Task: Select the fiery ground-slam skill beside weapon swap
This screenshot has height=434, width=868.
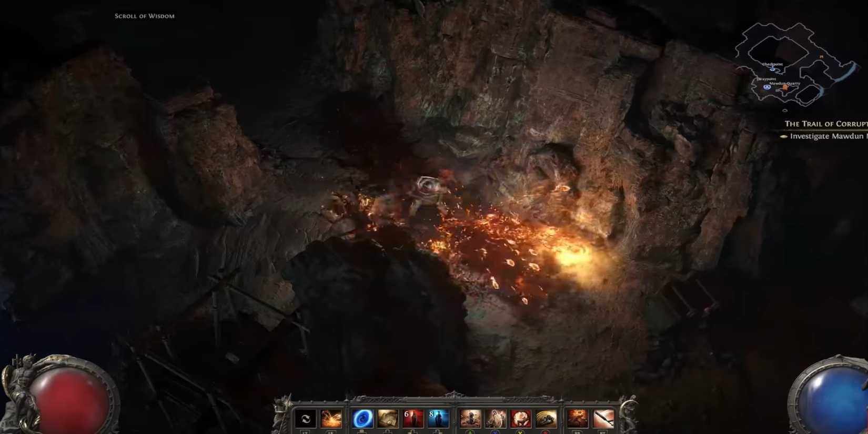Action: tap(331, 419)
